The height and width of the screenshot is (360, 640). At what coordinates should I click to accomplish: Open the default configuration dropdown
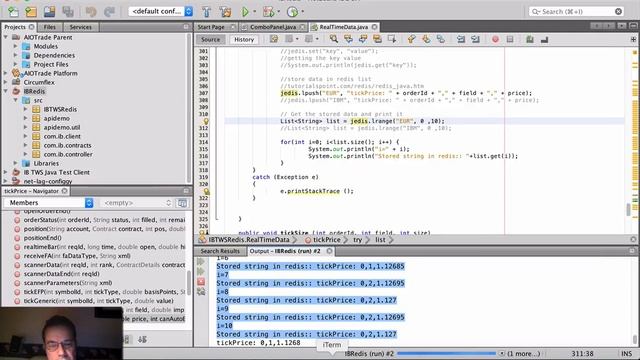[161, 11]
